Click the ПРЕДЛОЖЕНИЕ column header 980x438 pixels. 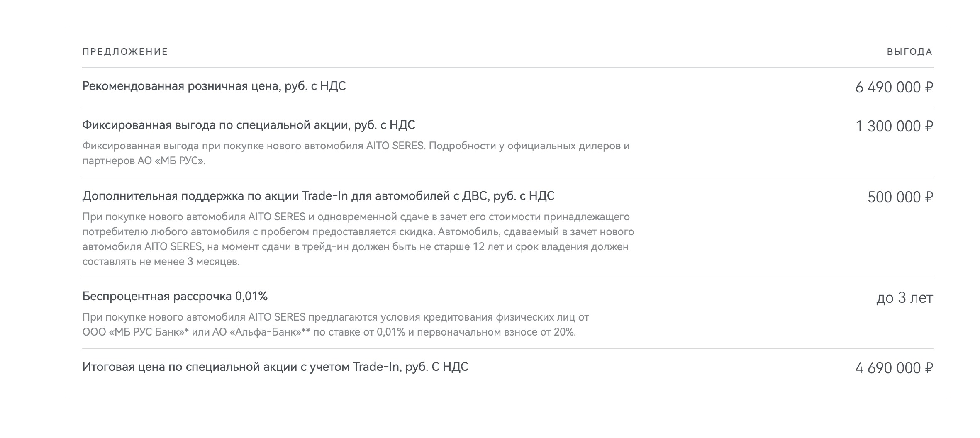(x=125, y=52)
